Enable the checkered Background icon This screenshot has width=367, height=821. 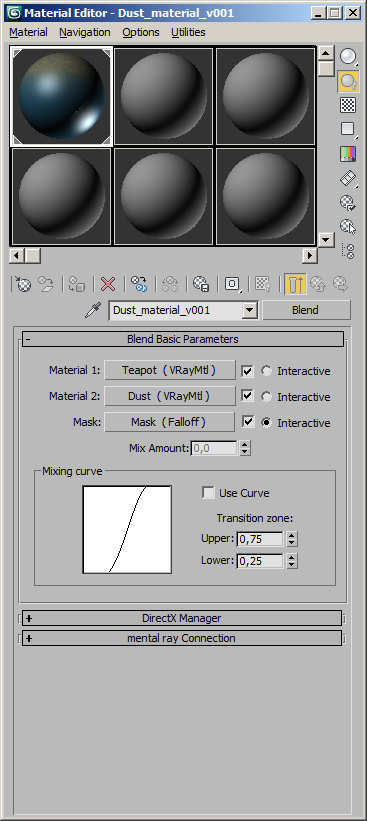click(x=348, y=105)
